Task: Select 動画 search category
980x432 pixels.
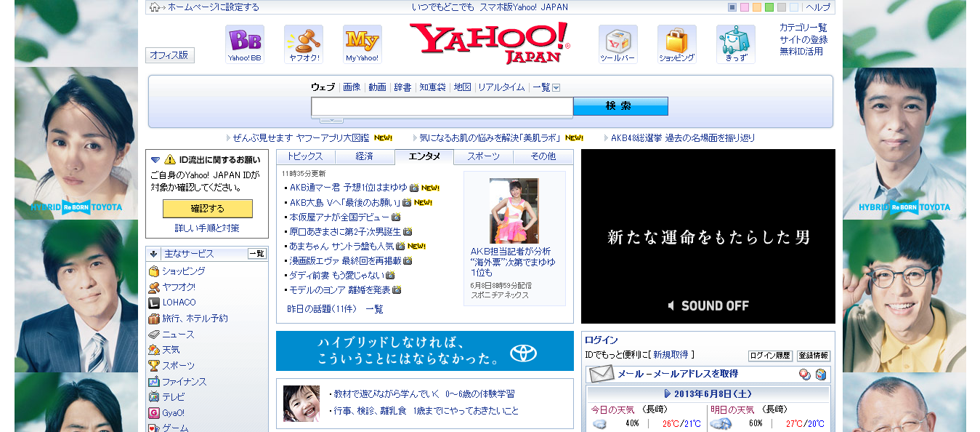Action: click(377, 87)
